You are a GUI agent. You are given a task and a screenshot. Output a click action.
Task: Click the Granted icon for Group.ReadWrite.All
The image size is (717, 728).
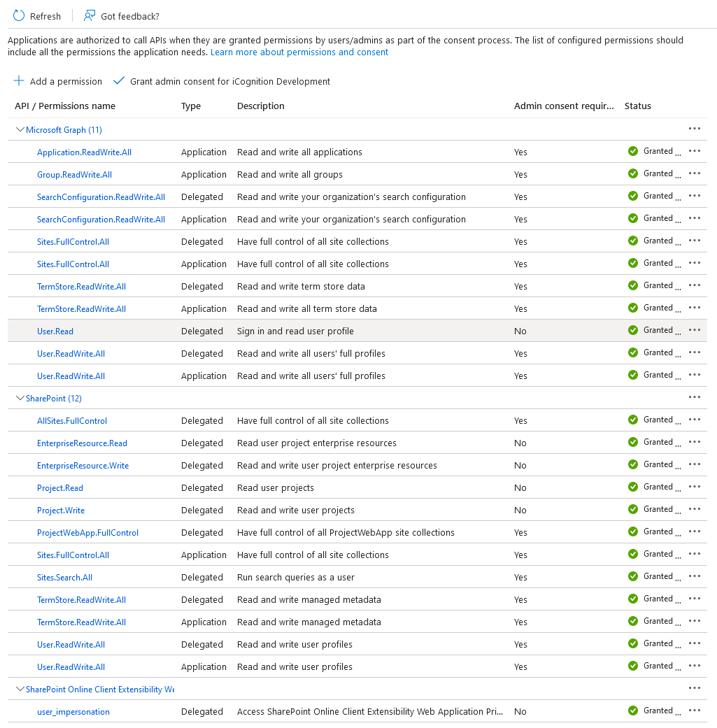click(x=633, y=173)
